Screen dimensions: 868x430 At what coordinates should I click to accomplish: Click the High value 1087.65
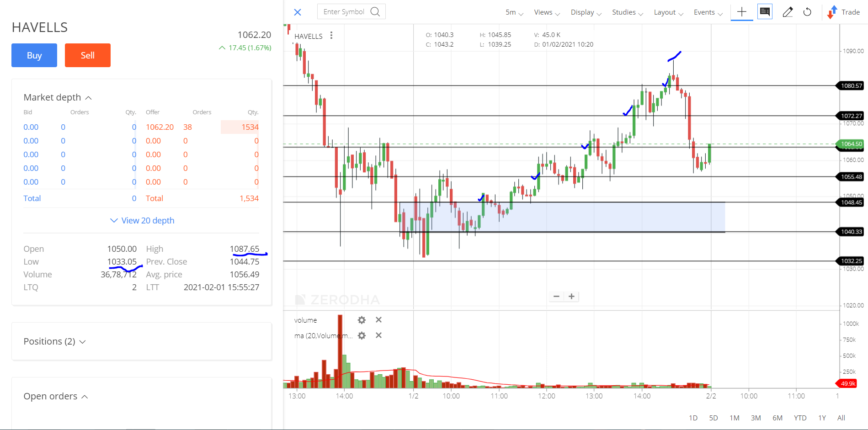244,249
